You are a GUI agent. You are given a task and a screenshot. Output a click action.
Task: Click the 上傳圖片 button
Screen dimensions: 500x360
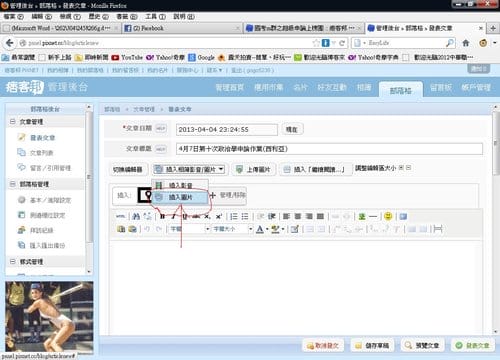point(253,169)
